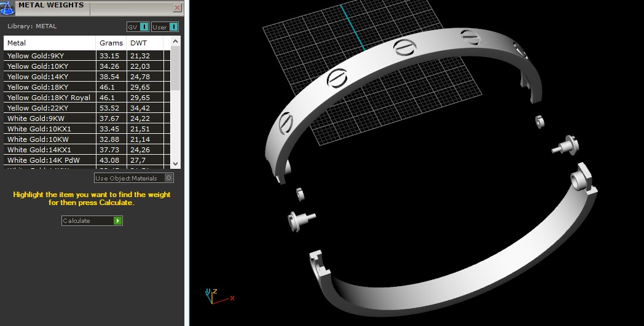Click the metal list scroll up arrow
The width and height of the screenshot is (644, 326).
(175, 41)
